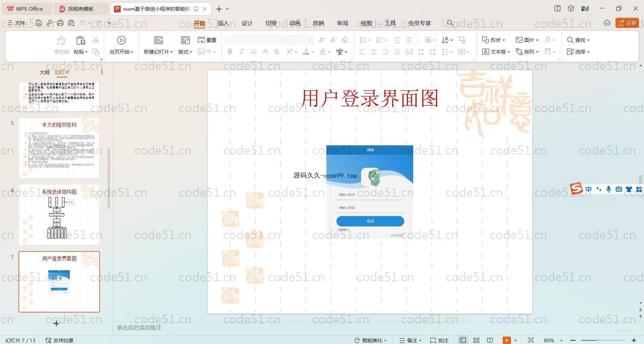This screenshot has height=344, width=644.
Task: Zoom in with plus button
Action: 634,340
